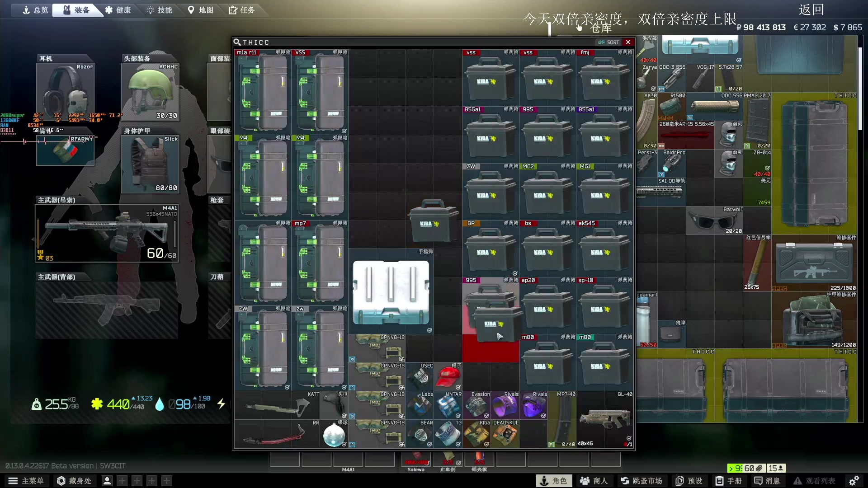Screen dimensions: 868x488
Task: Select the Slick body armor
Action: click(x=150, y=164)
